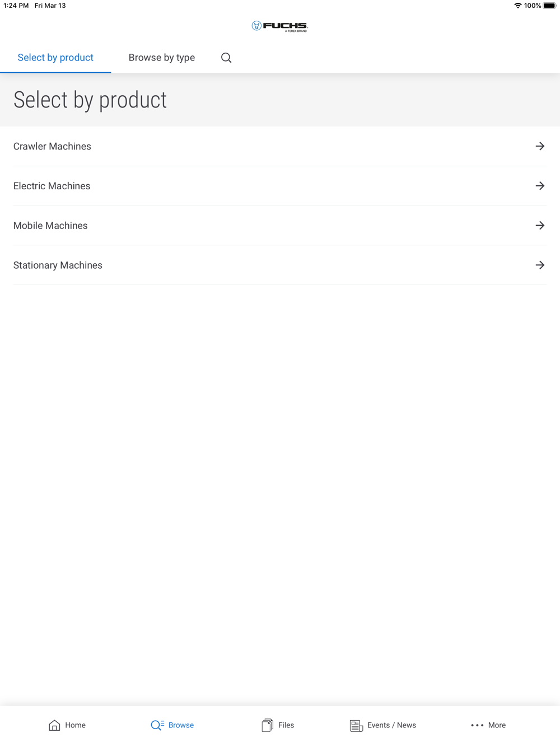Choose Electric Machines from the list
The image size is (560, 747).
coord(52,186)
